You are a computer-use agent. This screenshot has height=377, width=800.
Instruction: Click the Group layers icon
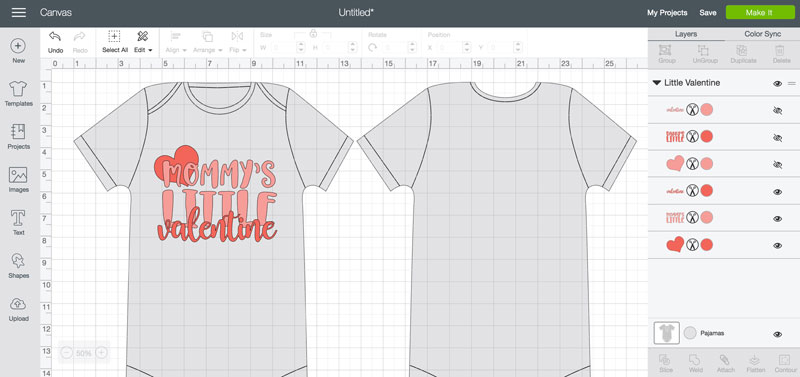[x=665, y=50]
